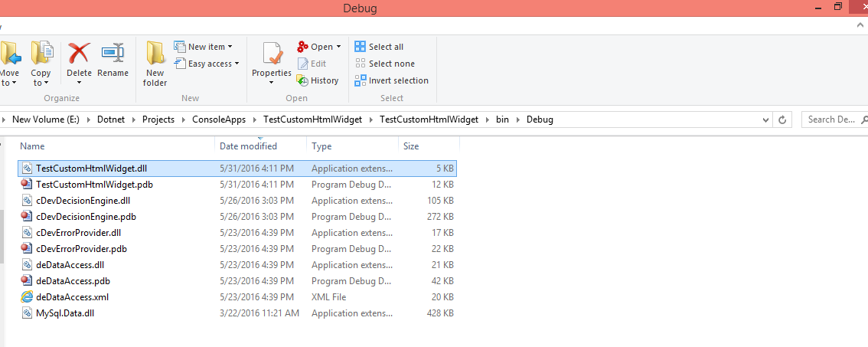Click the New item icon
The width and height of the screenshot is (868, 347).
point(179,47)
